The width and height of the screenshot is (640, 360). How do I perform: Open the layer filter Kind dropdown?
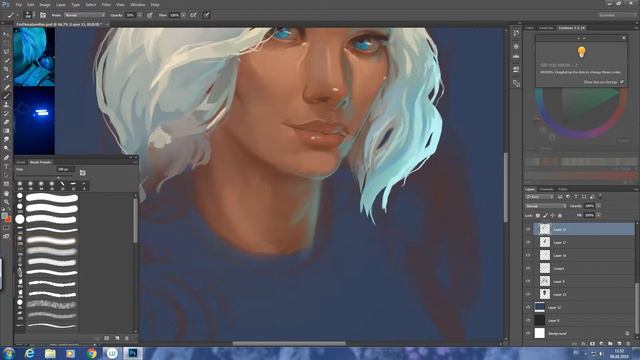540,197
